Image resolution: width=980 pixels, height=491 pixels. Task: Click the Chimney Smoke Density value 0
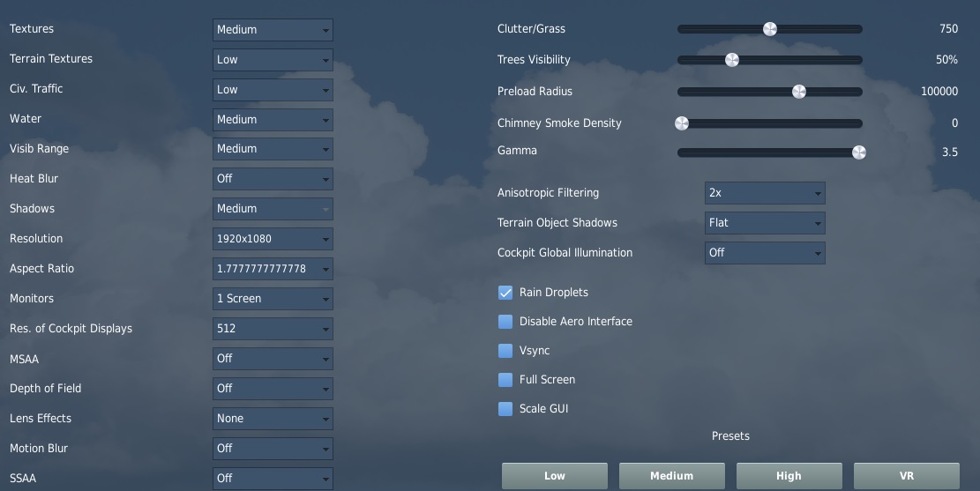954,123
